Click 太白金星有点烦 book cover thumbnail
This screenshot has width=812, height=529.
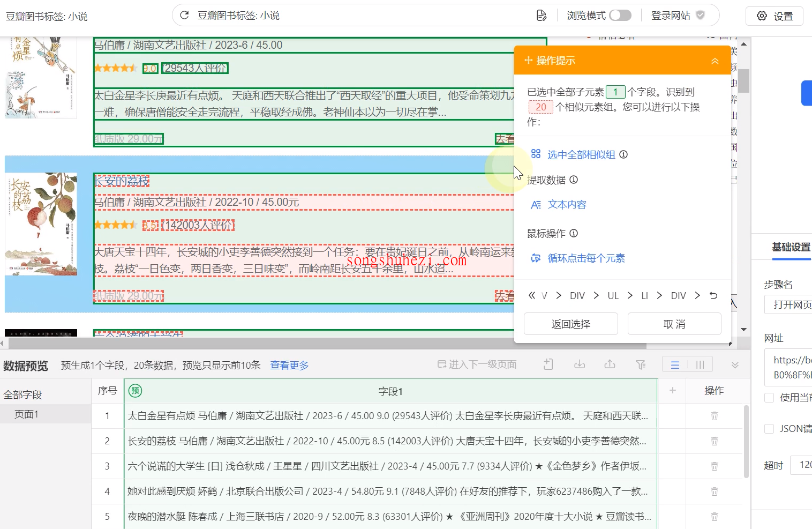41,77
